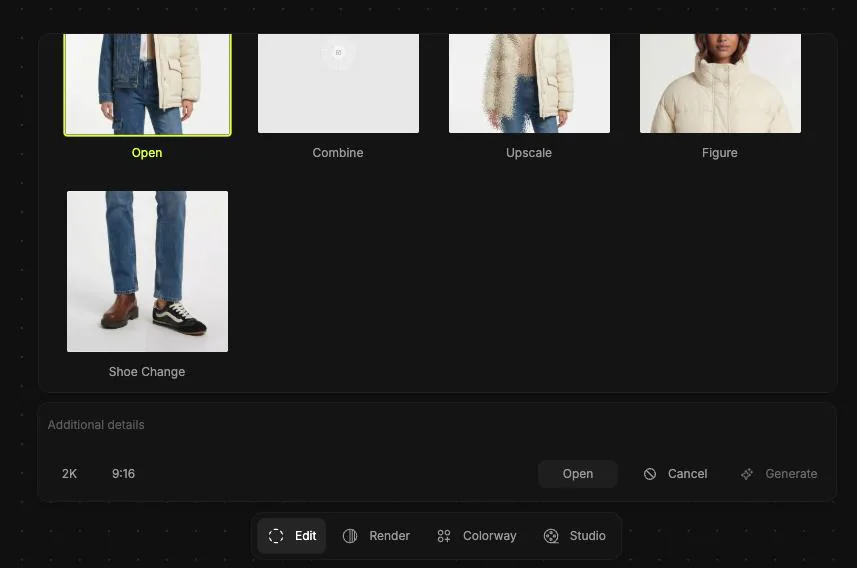Select the Open preset thumbnail
Viewport: 857px width, 568px height.
(148, 84)
